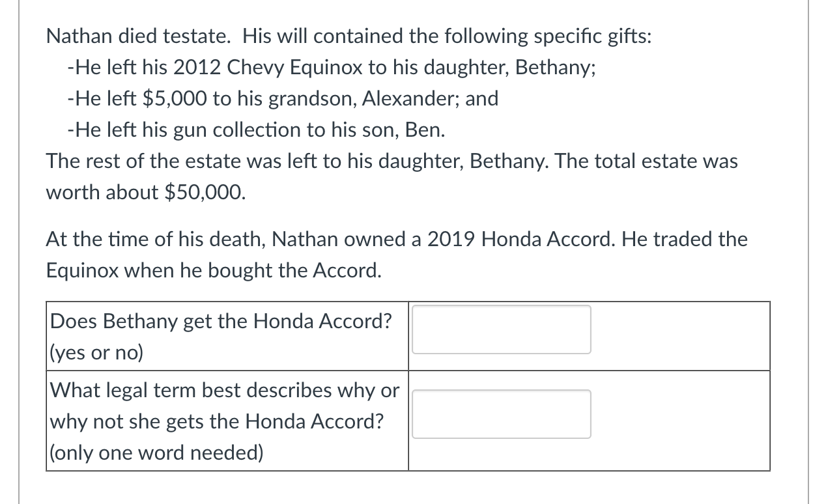Image resolution: width=826 pixels, height=504 pixels.
Task: Click the '(only one word needed)' label text
Action: [158, 452]
